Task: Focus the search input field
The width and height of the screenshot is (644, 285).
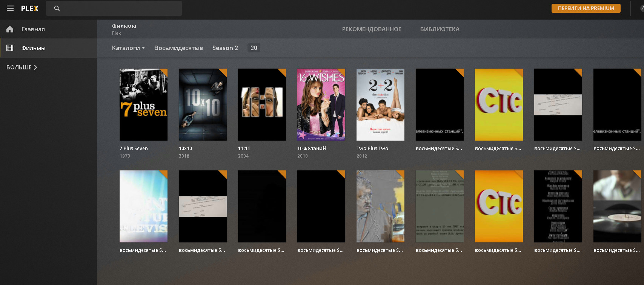Action: tap(114, 8)
